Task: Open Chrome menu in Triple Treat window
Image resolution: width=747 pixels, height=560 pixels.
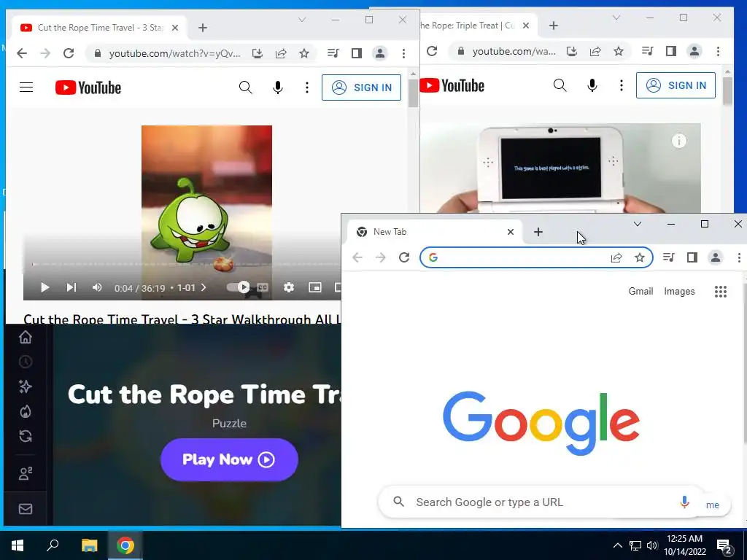Action: coord(718,51)
